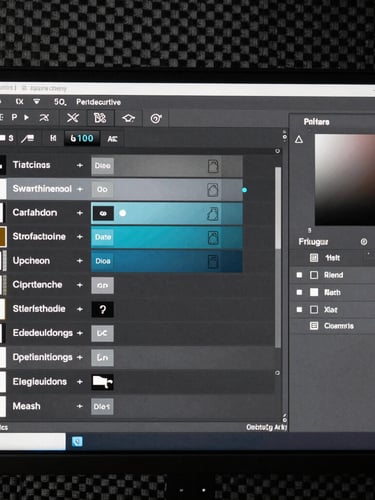Click the AE label next to 6100
Screen dimensions: 375x500
(x=112, y=139)
